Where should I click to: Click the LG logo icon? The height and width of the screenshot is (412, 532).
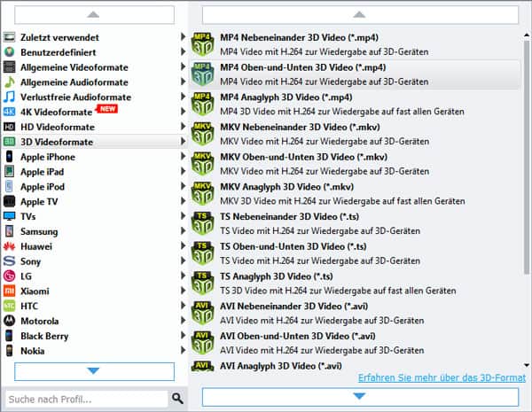(9, 276)
